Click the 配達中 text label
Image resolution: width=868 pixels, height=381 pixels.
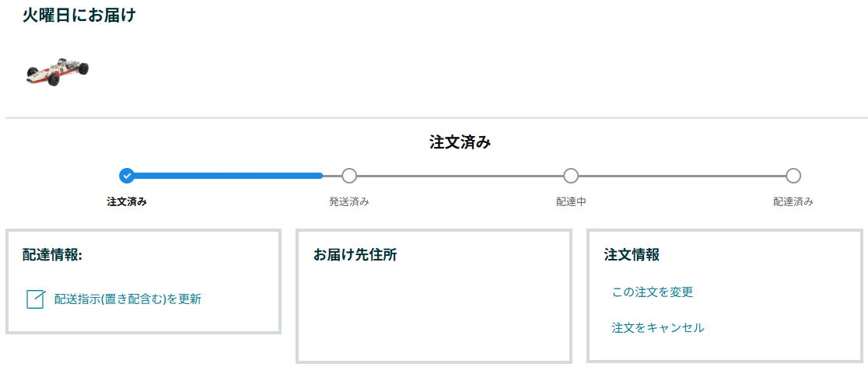571,202
